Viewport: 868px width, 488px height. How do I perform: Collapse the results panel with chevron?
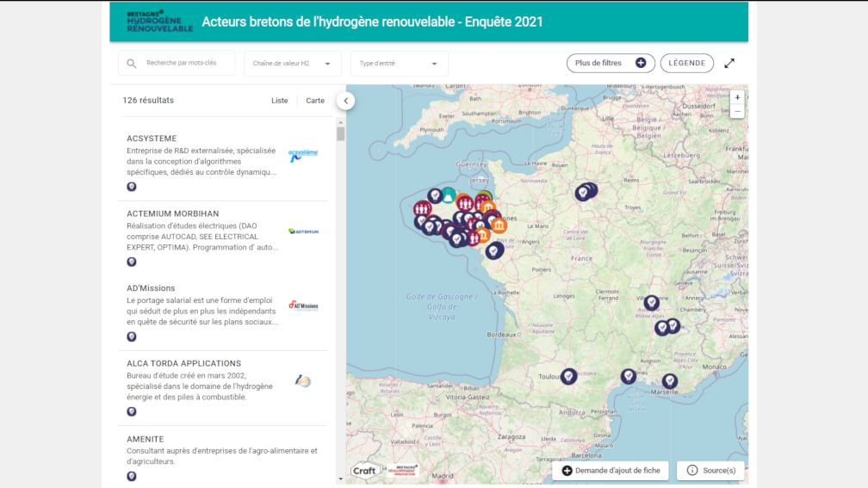[346, 101]
